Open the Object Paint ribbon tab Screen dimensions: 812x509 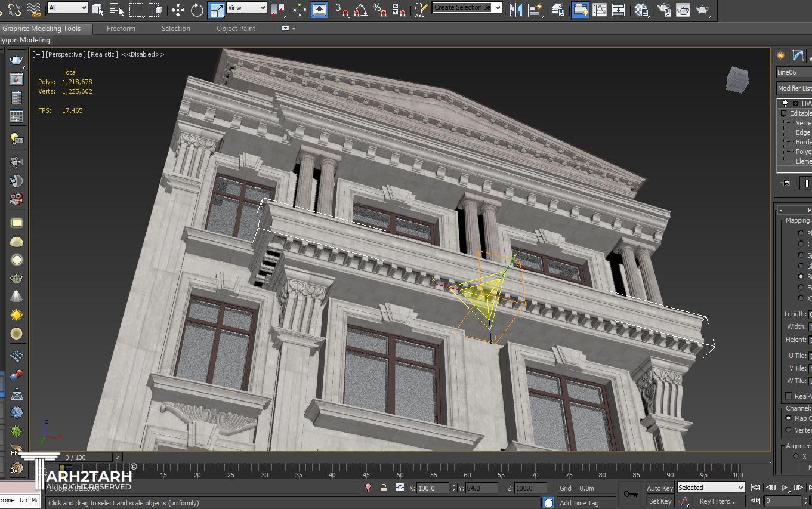(x=236, y=29)
